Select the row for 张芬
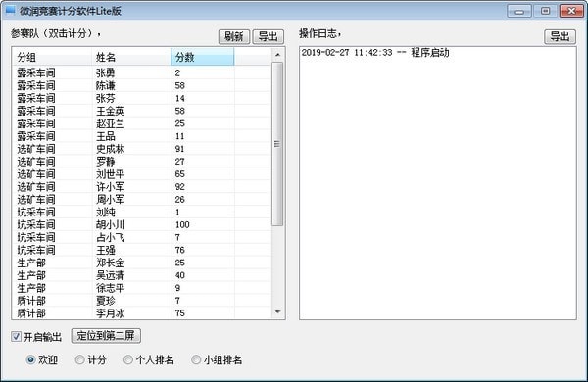The image size is (588, 382). (142, 98)
